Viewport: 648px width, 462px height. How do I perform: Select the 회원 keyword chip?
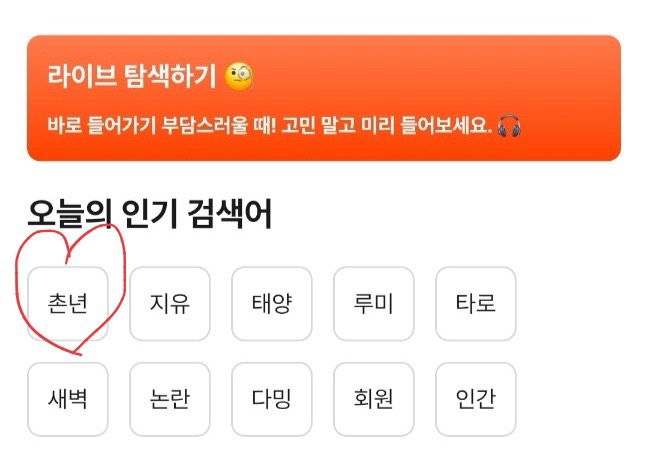374,399
